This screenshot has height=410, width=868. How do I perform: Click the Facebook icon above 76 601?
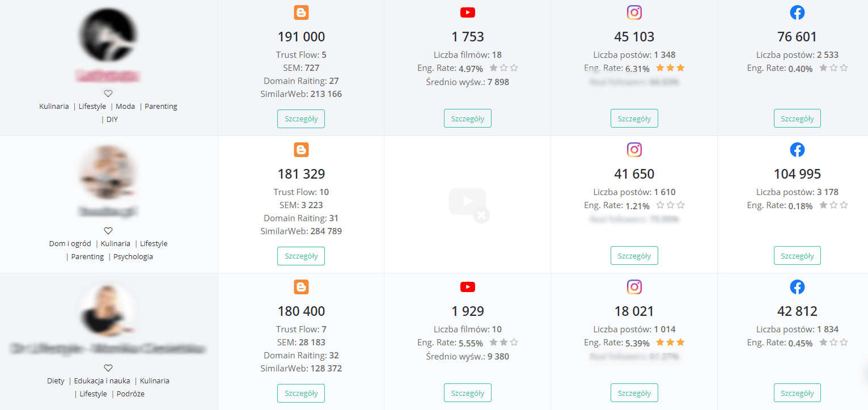pyautogui.click(x=797, y=12)
